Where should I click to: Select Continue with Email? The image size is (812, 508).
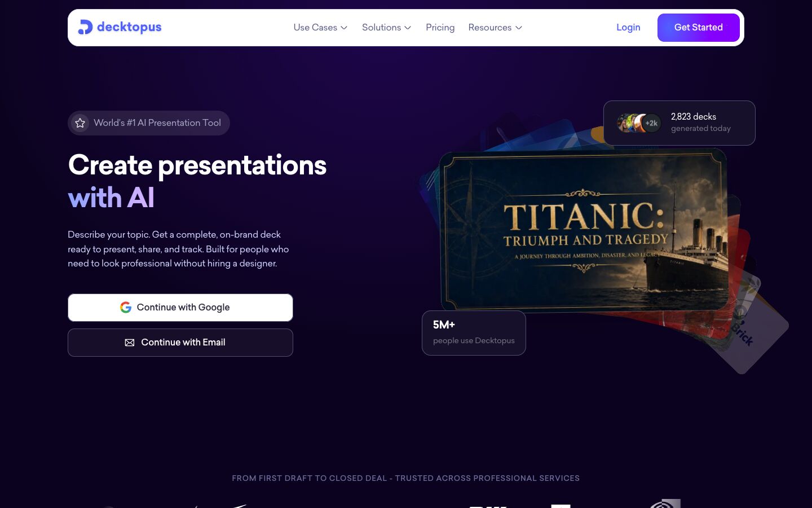180,343
